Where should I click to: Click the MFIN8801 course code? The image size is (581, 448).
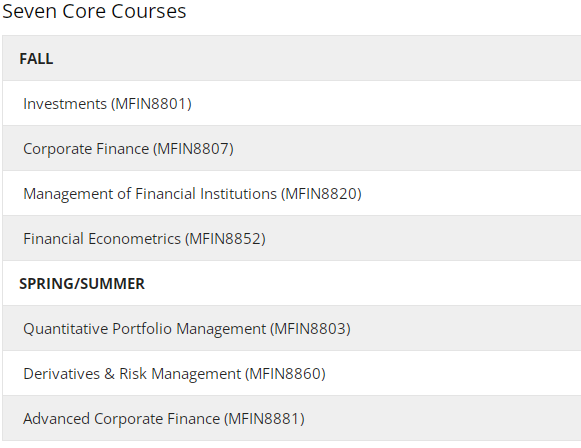(x=151, y=104)
